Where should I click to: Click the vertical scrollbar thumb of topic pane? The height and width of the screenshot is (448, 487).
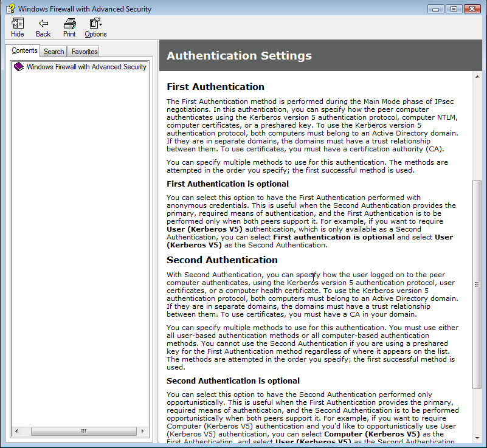(477, 284)
